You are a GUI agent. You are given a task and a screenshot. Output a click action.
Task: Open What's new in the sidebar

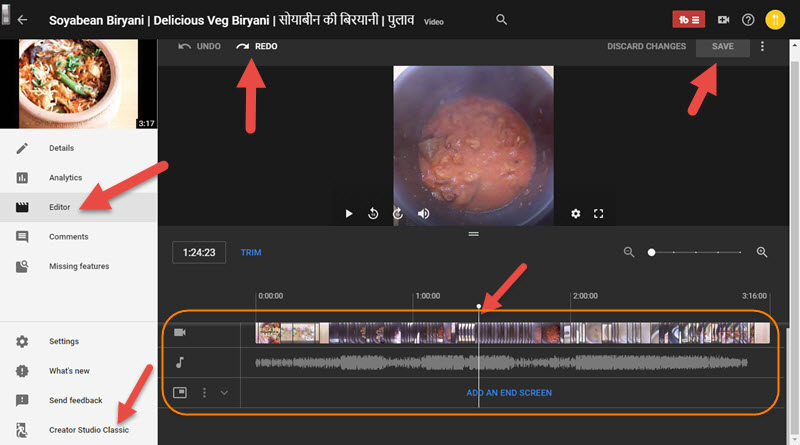(x=79, y=371)
